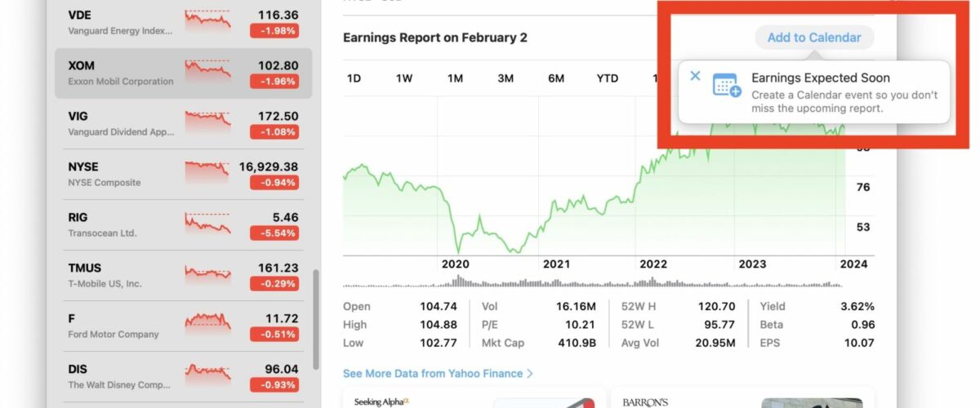980x408 pixels.
Task: Show the YTD chart range
Action: click(608, 78)
